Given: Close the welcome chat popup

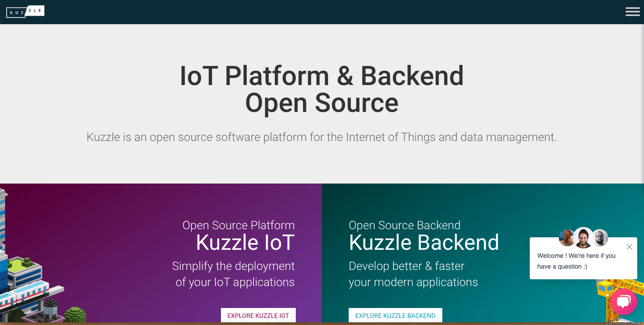Looking at the screenshot, I should pos(629,247).
